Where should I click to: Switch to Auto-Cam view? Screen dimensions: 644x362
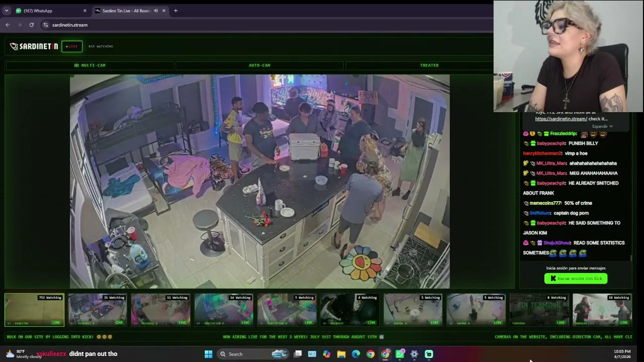(x=260, y=65)
